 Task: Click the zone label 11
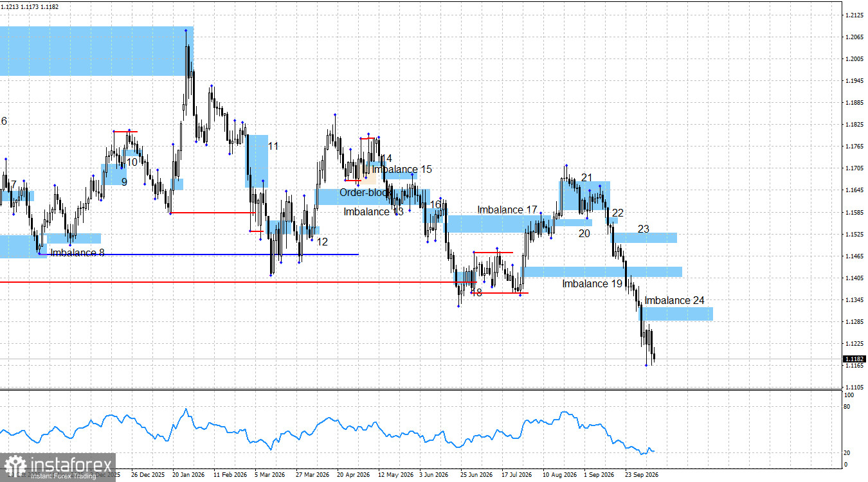pyautogui.click(x=273, y=146)
